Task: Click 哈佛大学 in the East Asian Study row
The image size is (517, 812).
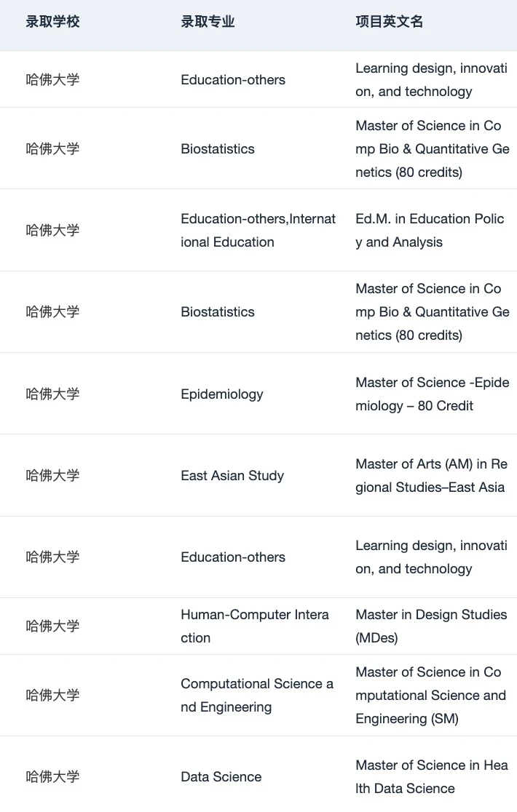Action: coord(52,475)
